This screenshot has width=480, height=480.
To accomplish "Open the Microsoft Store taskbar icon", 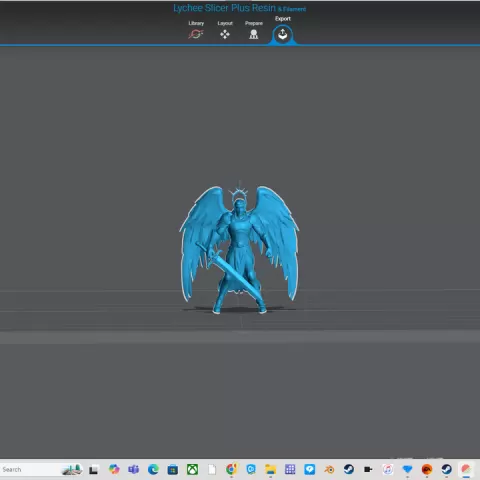I will pyautogui.click(x=173, y=470).
